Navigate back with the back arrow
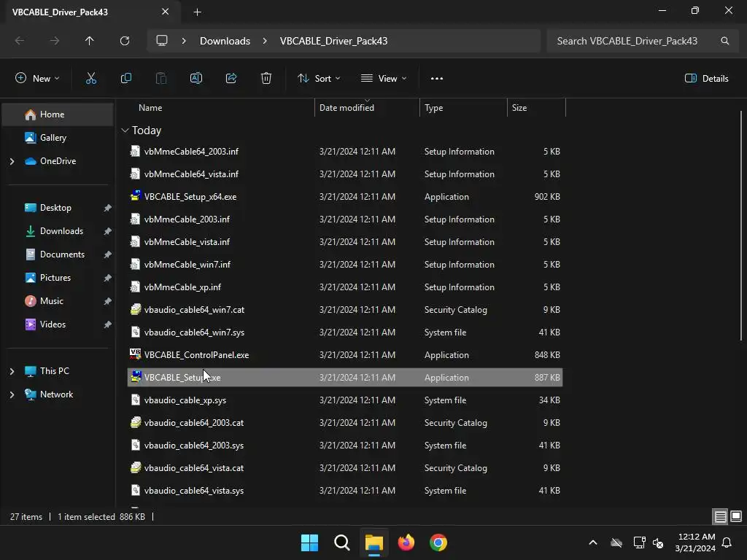The width and height of the screenshot is (747, 560). pyautogui.click(x=20, y=41)
